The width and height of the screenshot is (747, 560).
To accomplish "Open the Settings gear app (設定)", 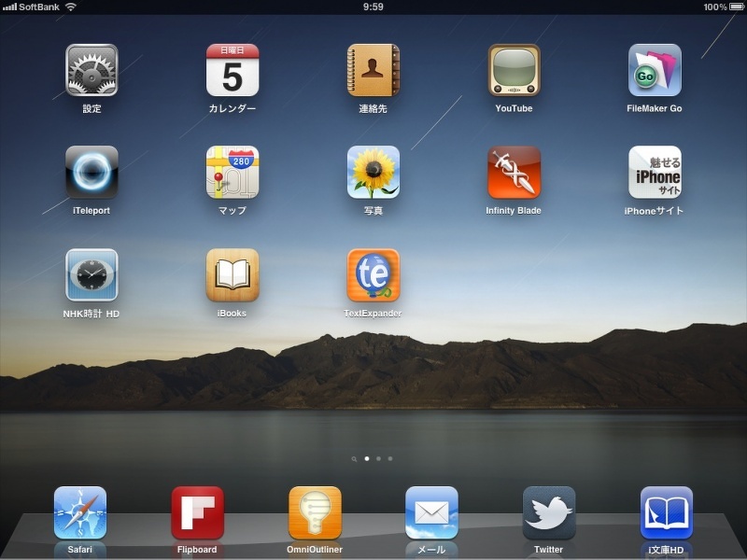I will 92,70.
